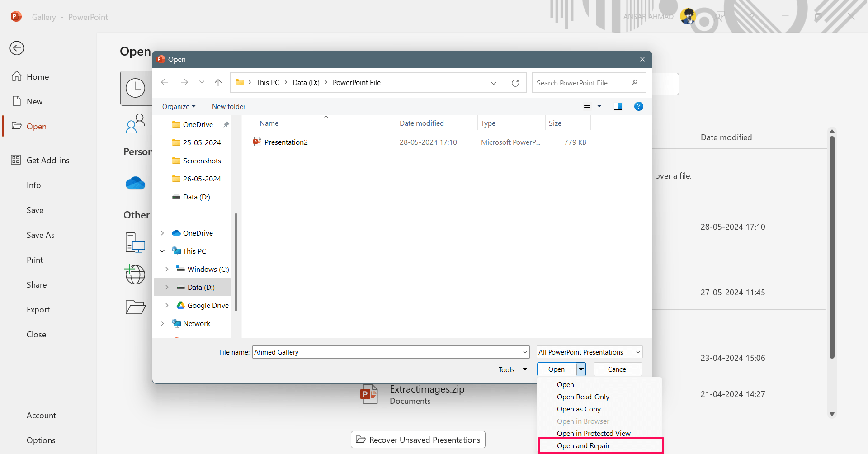Click the File name input field
Screen dimensions: 868x454
[x=387, y=352]
